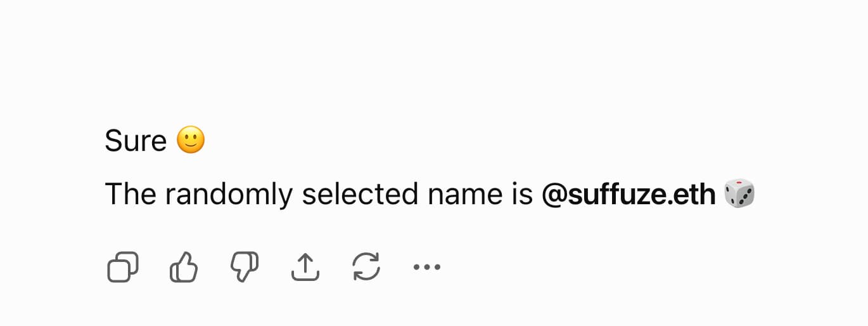Click the dice emoji after the name
The height and width of the screenshot is (326, 868).
tap(739, 193)
